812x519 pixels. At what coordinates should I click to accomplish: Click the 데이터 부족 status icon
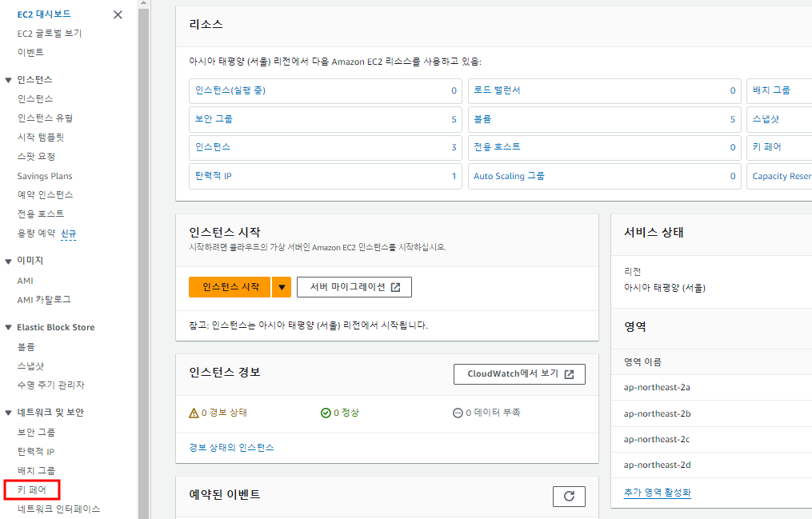click(458, 413)
